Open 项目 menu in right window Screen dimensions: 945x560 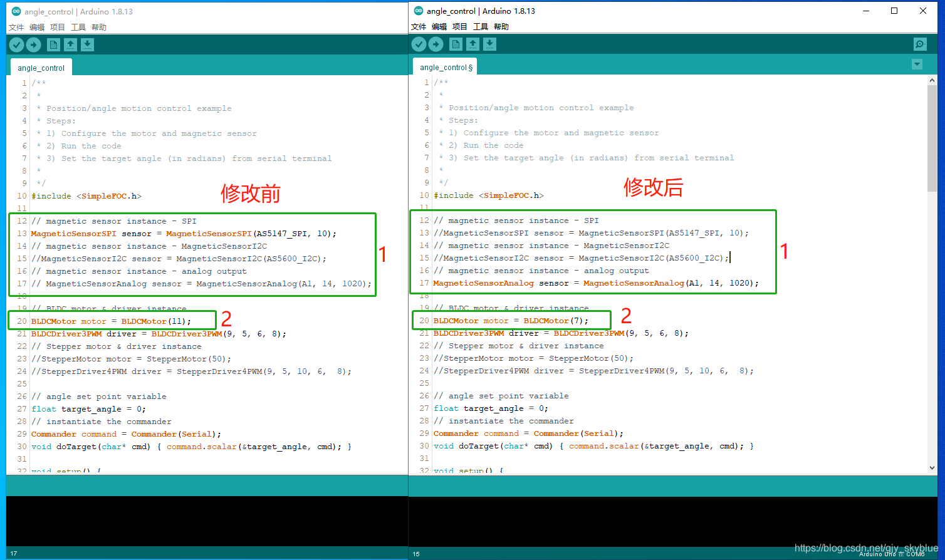tap(460, 27)
